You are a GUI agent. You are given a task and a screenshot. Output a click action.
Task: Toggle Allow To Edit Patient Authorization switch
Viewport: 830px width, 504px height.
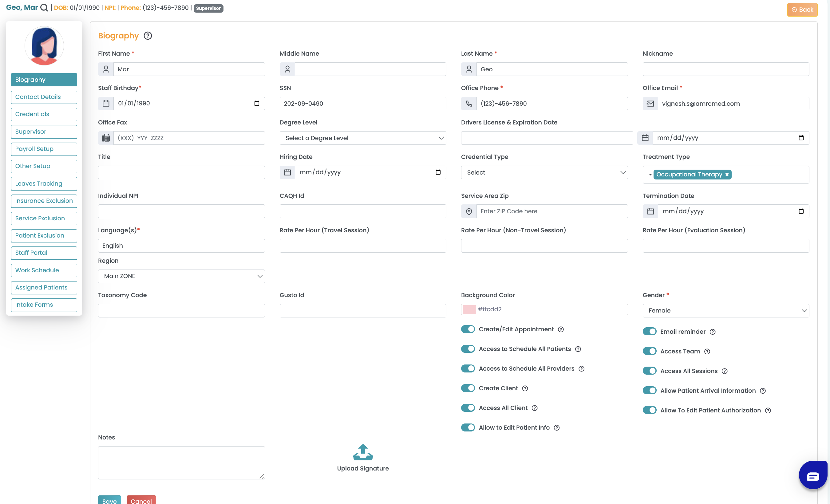(x=650, y=410)
